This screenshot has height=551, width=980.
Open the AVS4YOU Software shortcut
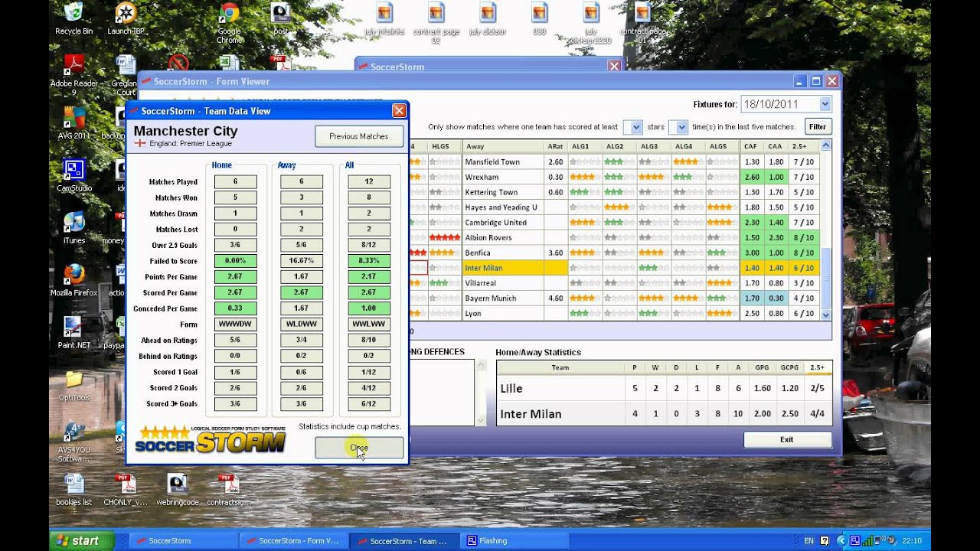pos(73,442)
